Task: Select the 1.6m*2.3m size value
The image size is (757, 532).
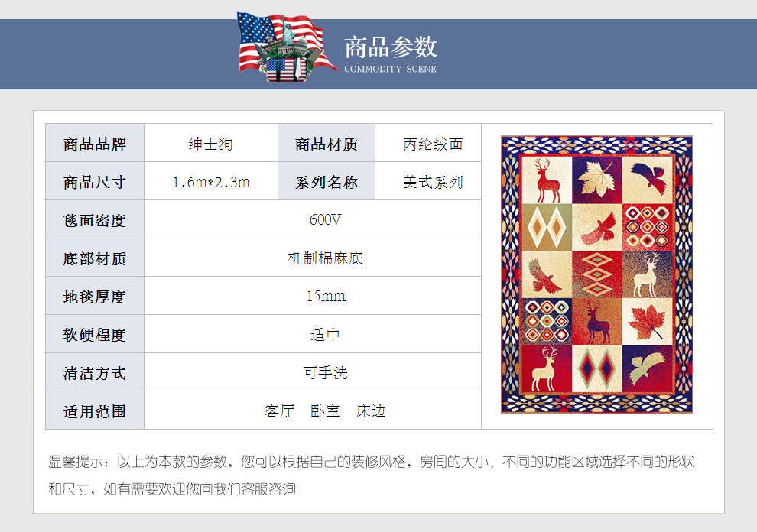Action: pyautogui.click(x=212, y=182)
